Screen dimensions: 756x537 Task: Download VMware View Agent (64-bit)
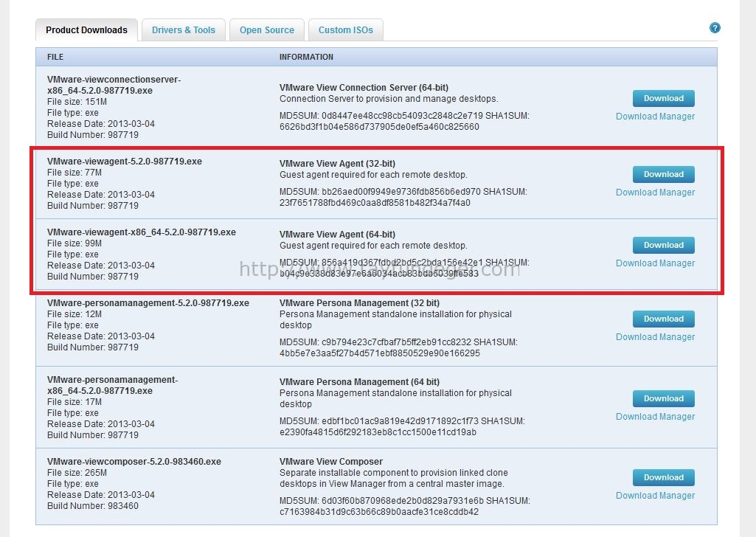coord(663,246)
